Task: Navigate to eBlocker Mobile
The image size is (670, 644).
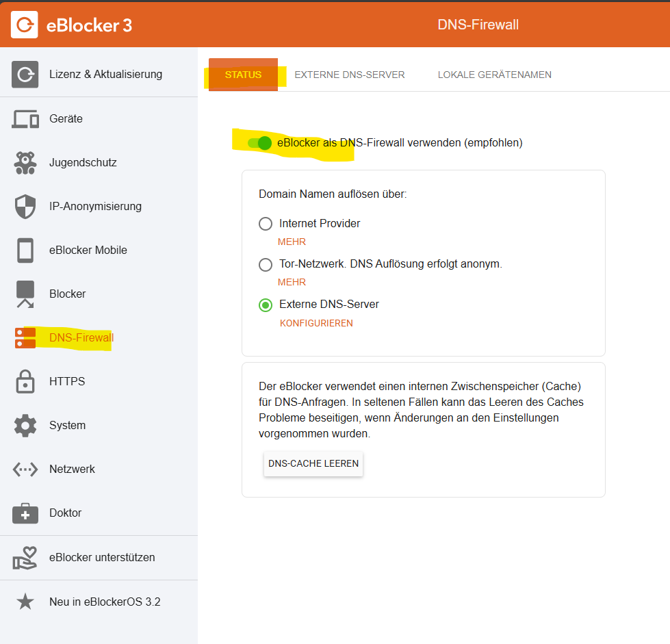Action: pos(88,250)
